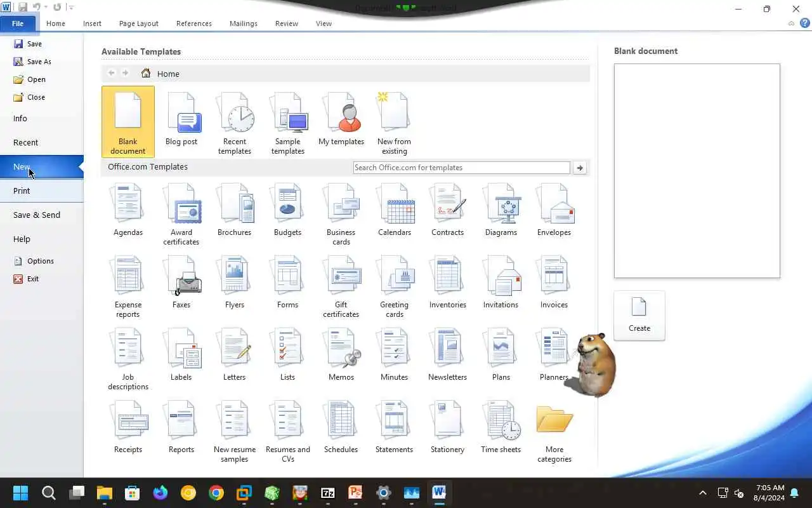Switch to the File tab

[18, 23]
